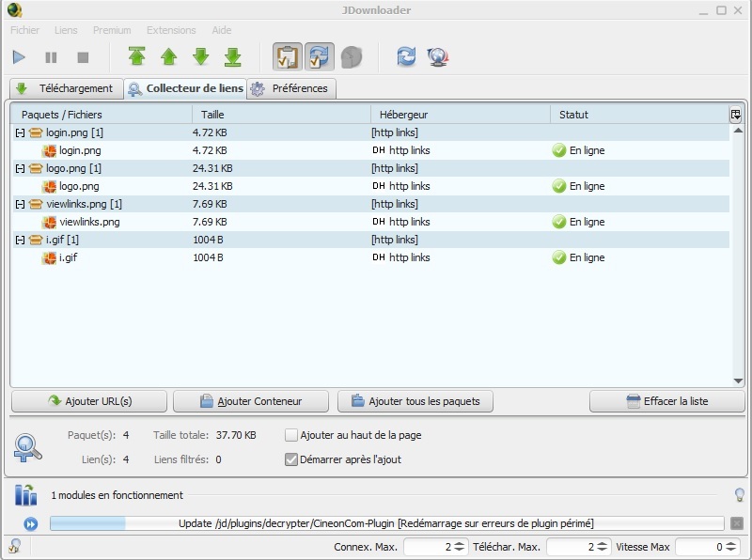Open the Aide menu
This screenshot has height=560, width=752.
coord(222,30)
